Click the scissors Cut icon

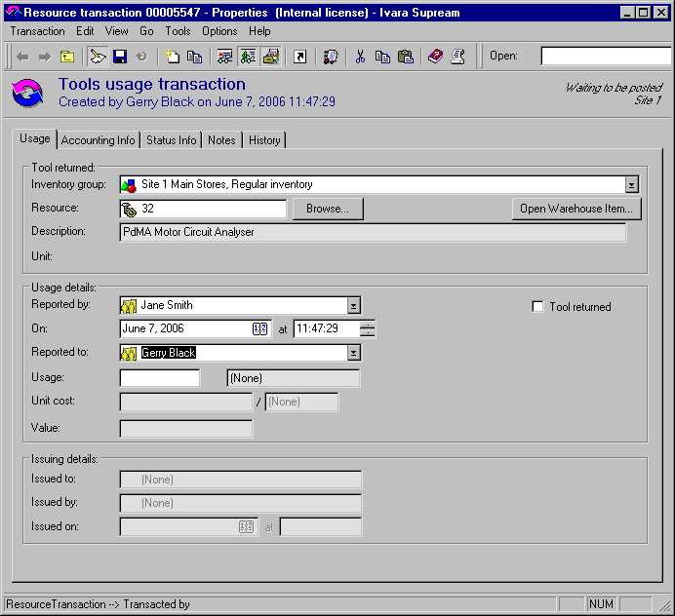[360, 57]
